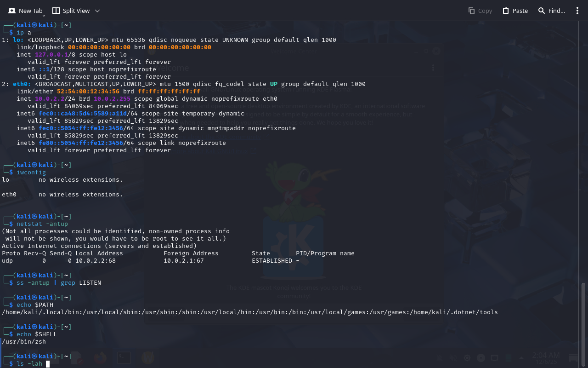The height and width of the screenshot is (368, 588).
Task: Click the Copy icon in the toolbar
Action: click(471, 11)
